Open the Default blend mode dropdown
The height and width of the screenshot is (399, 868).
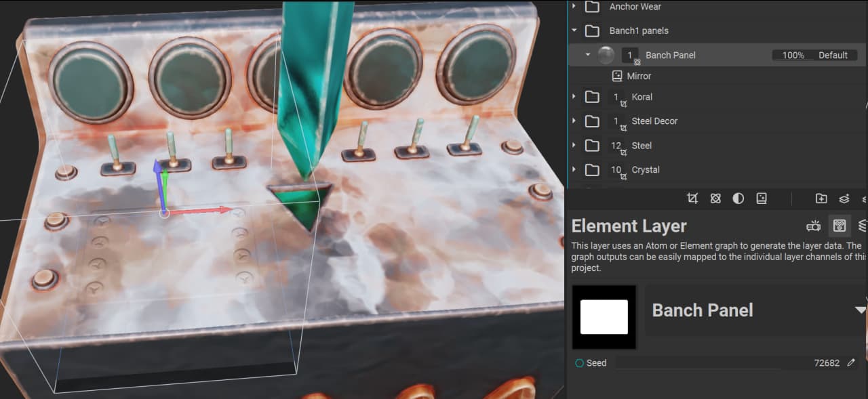(x=833, y=55)
